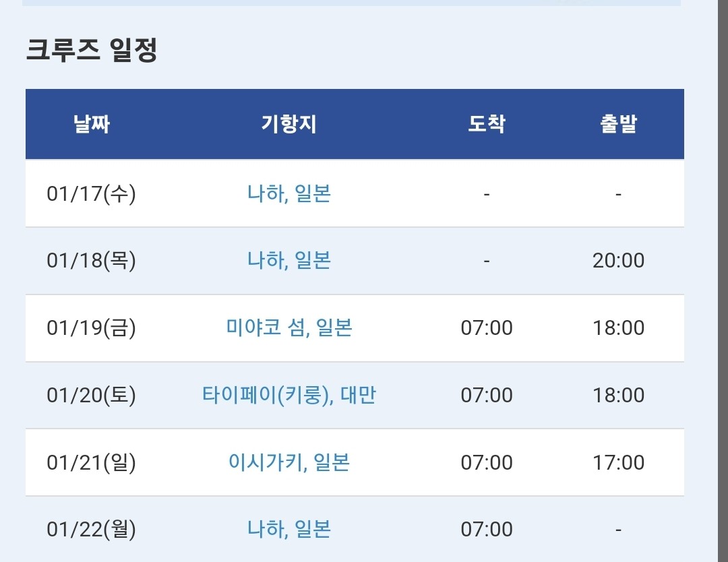
Task: Select the 01/22(월) date cell
Action: pos(92,529)
